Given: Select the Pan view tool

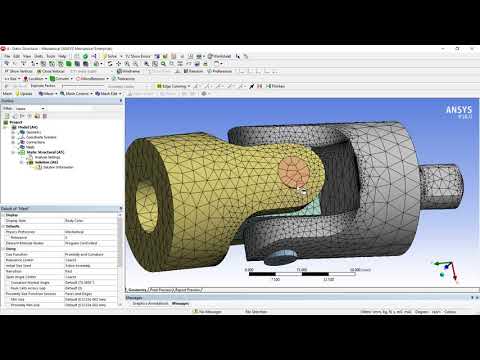Looking at the screenshot, I should [118, 63].
